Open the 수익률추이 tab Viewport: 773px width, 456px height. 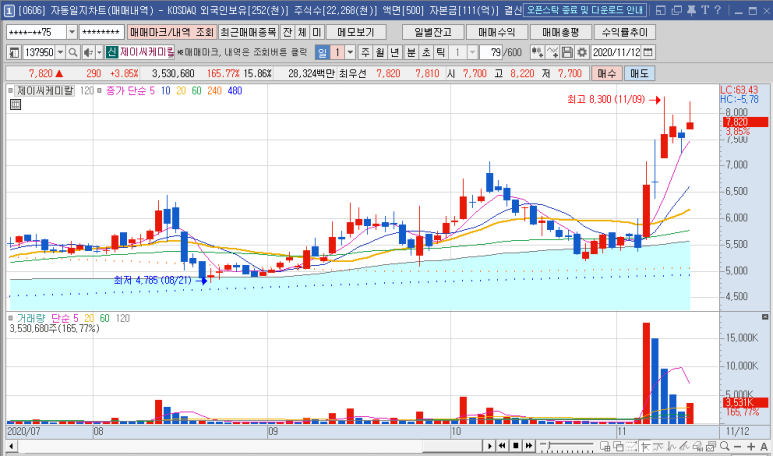click(x=625, y=33)
